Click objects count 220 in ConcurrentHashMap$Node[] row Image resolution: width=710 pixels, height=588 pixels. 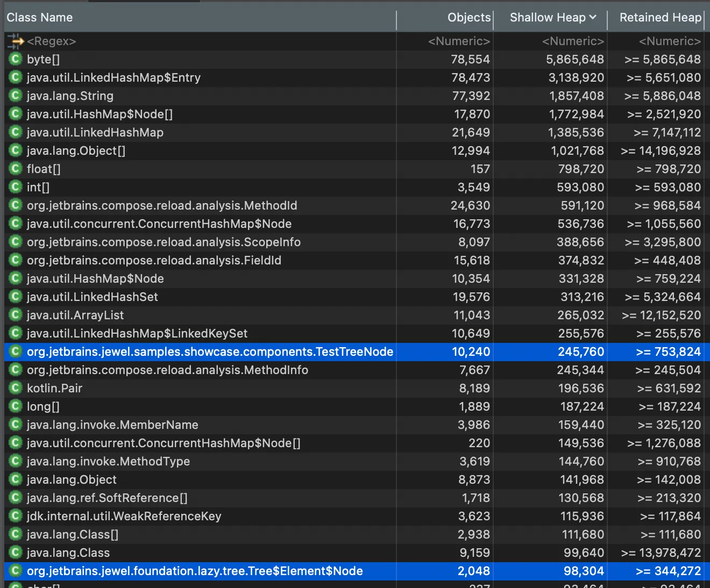point(479,443)
